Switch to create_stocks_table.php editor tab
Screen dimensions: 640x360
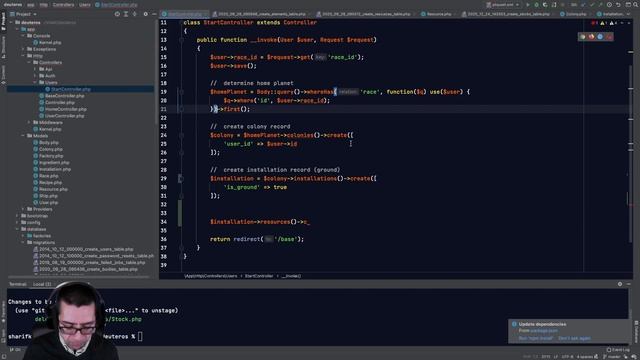tap(506, 14)
